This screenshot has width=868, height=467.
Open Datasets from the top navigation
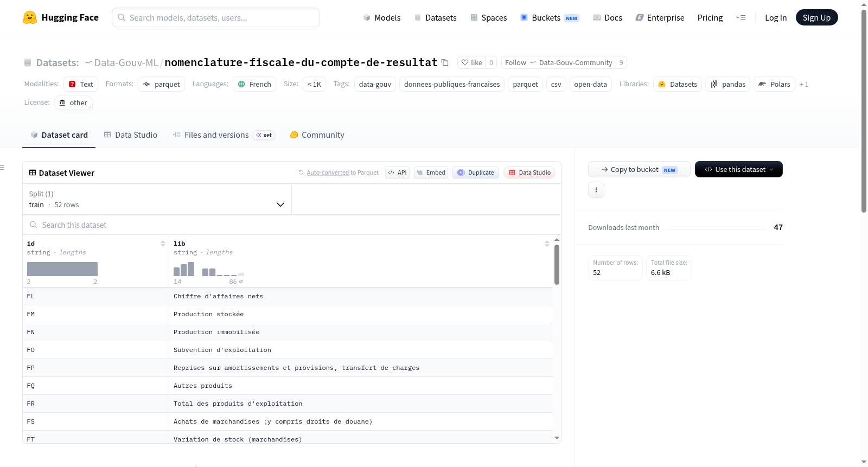point(435,17)
